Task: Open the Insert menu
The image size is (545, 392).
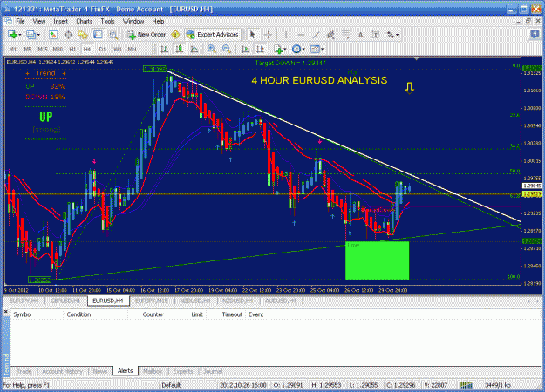Action: pos(60,21)
